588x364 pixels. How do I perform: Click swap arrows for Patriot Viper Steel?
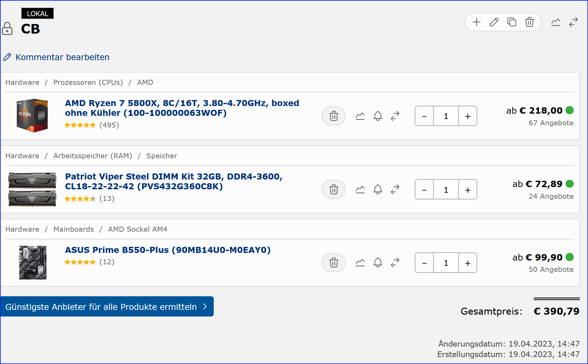click(x=395, y=189)
